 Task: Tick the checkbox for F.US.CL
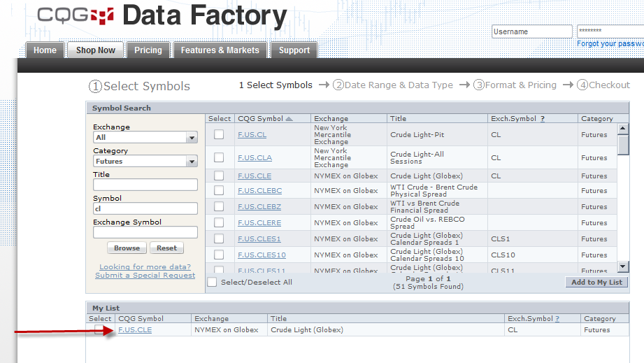219,134
